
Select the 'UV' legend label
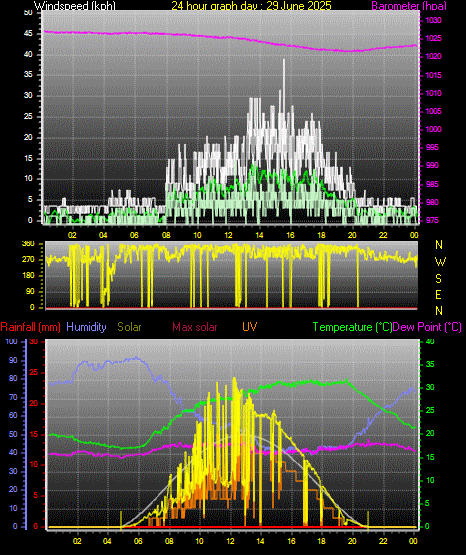249,327
